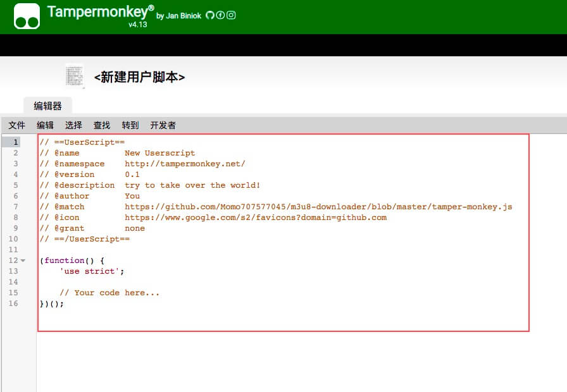Click the author value 'You'
This screenshot has height=392, width=567.
132,196
